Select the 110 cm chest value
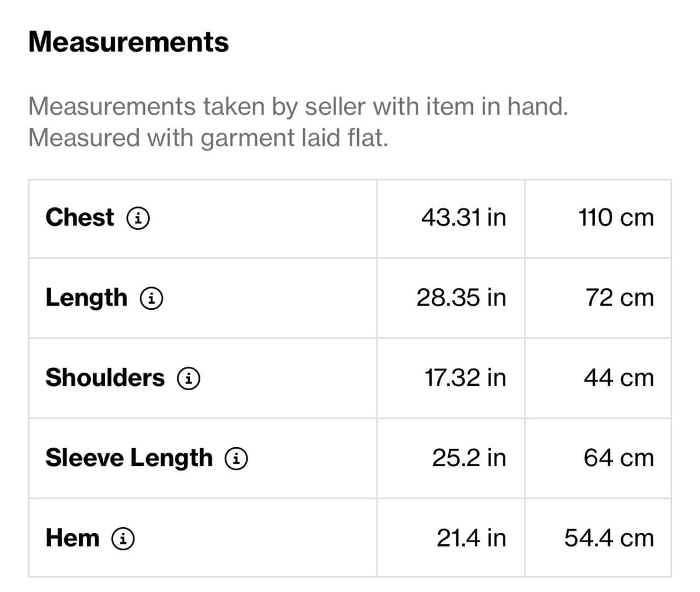Viewport: 700px width, 592px height. [x=616, y=218]
